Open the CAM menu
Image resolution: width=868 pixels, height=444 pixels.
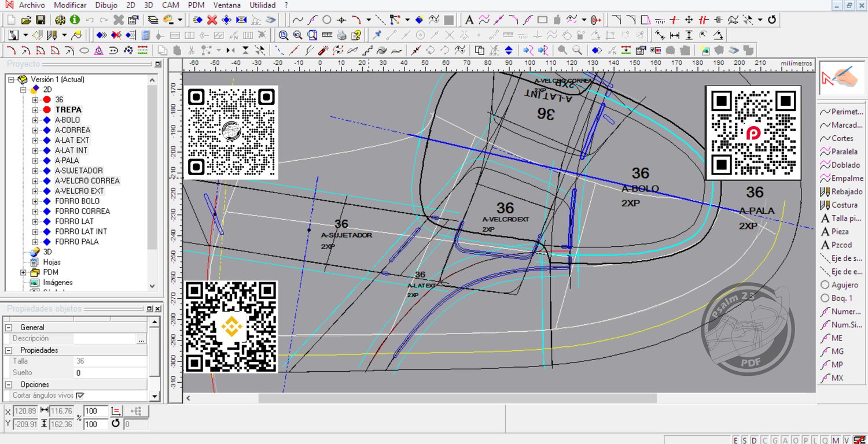(171, 5)
